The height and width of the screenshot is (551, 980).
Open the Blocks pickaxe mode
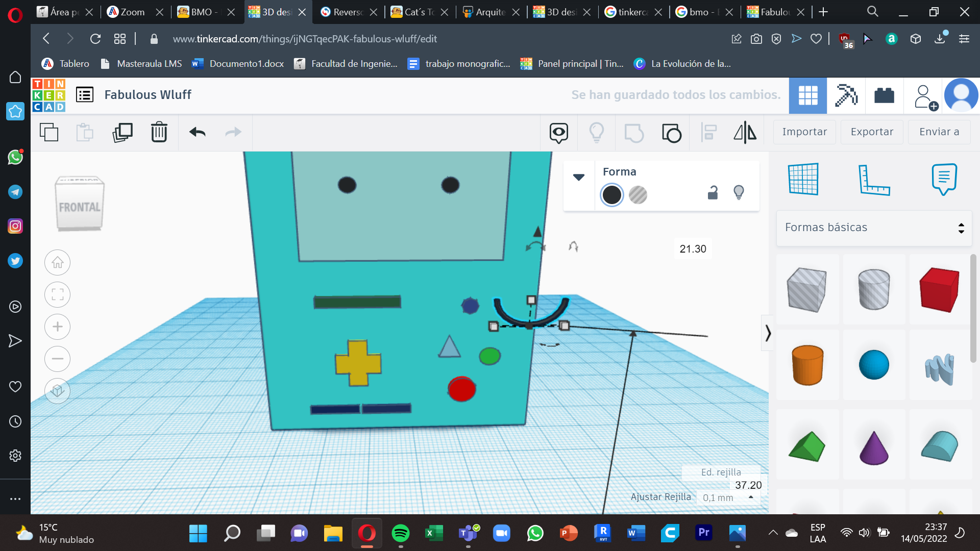coord(846,95)
